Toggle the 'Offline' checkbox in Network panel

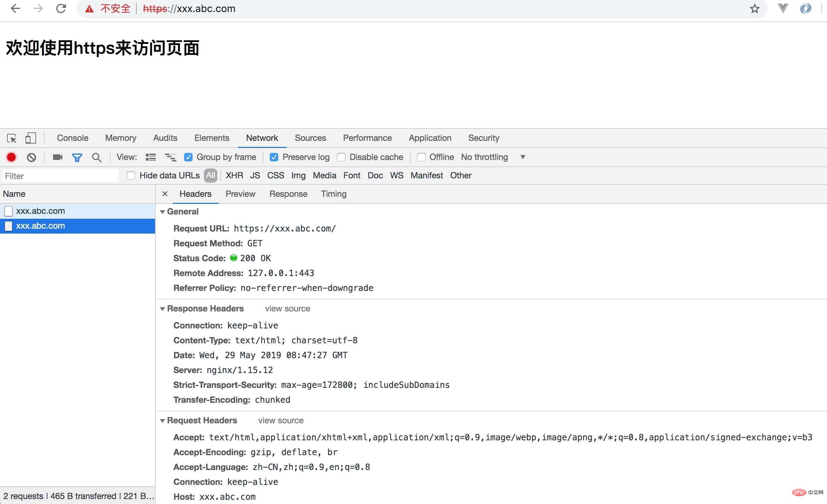[x=421, y=156]
